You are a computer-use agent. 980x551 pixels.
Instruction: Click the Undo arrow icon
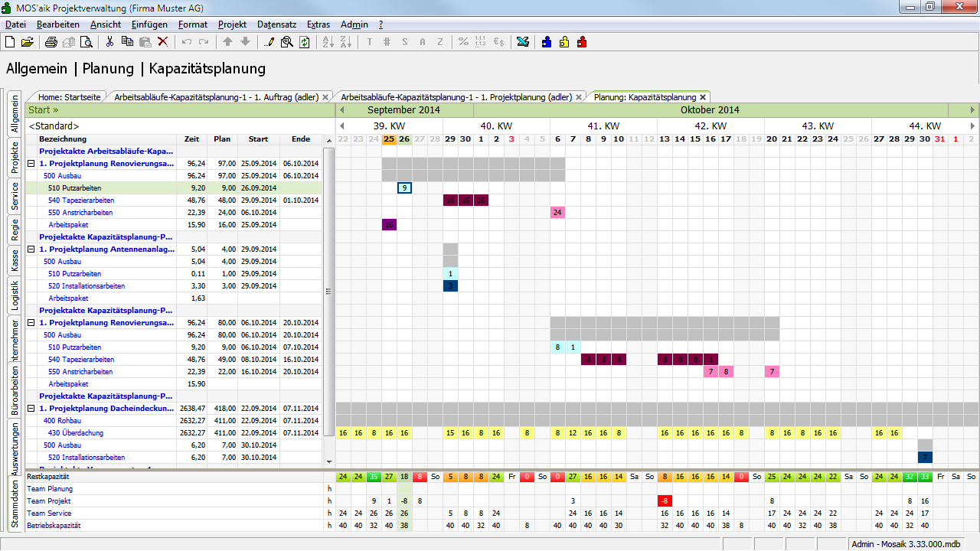point(187,42)
